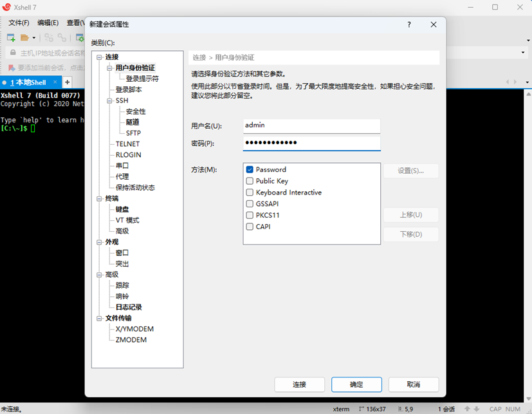
Task: Uncheck the Password method checkbox
Action: (x=250, y=169)
